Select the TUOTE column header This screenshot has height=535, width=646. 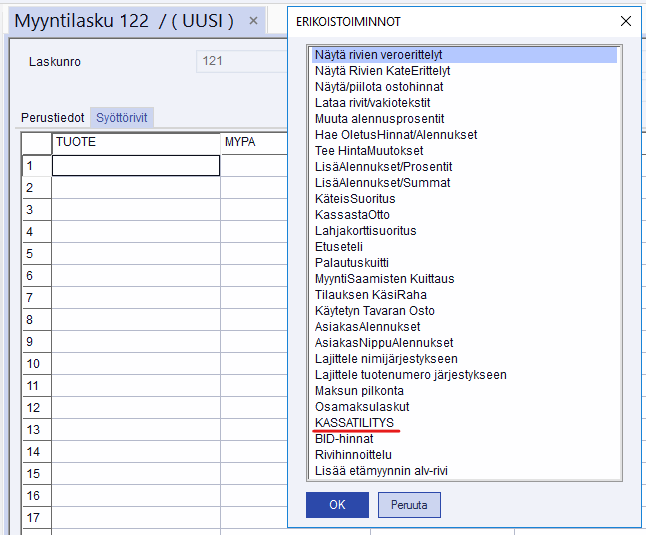tap(136, 142)
